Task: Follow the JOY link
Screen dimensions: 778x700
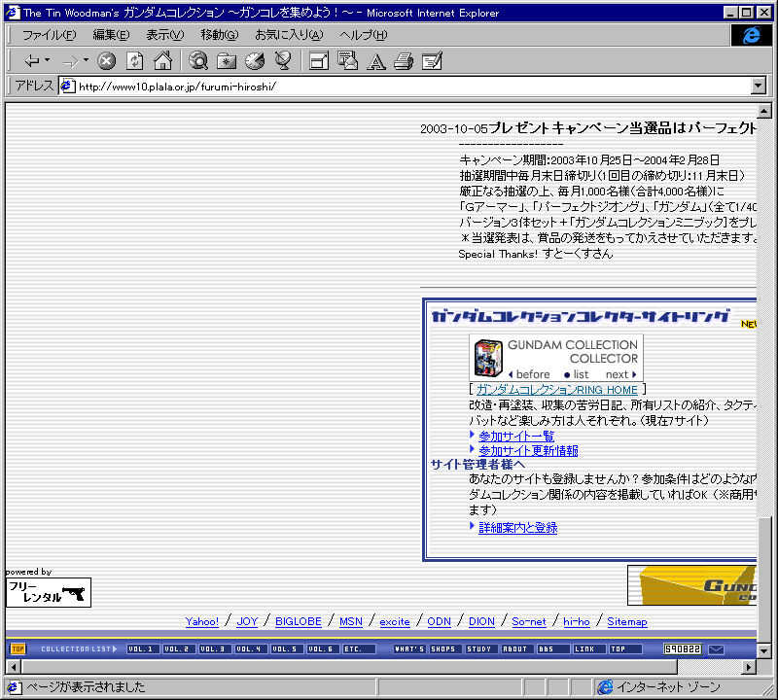Action: (x=247, y=621)
